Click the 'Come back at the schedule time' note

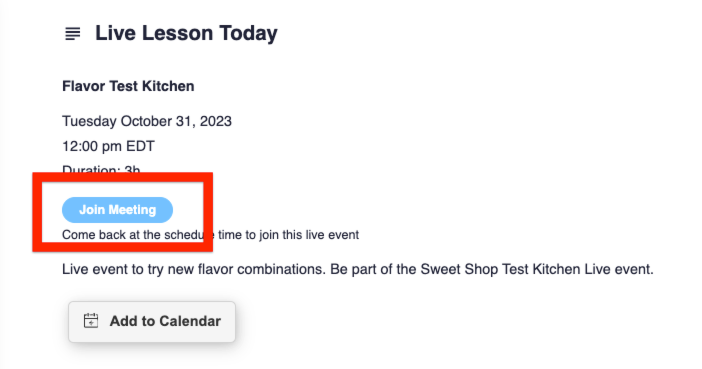[x=210, y=235]
